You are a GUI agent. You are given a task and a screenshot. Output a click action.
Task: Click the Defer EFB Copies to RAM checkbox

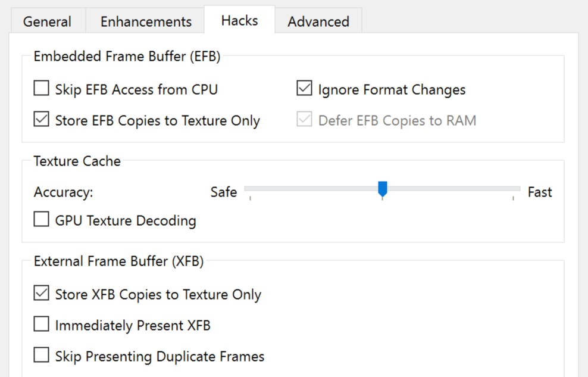(x=304, y=119)
